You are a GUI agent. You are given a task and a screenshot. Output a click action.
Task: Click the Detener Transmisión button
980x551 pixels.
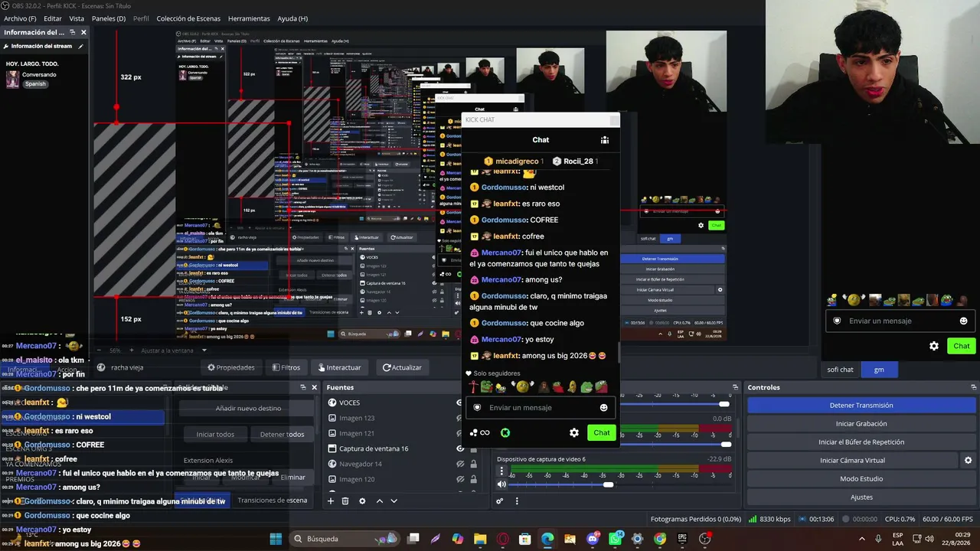pyautogui.click(x=861, y=406)
